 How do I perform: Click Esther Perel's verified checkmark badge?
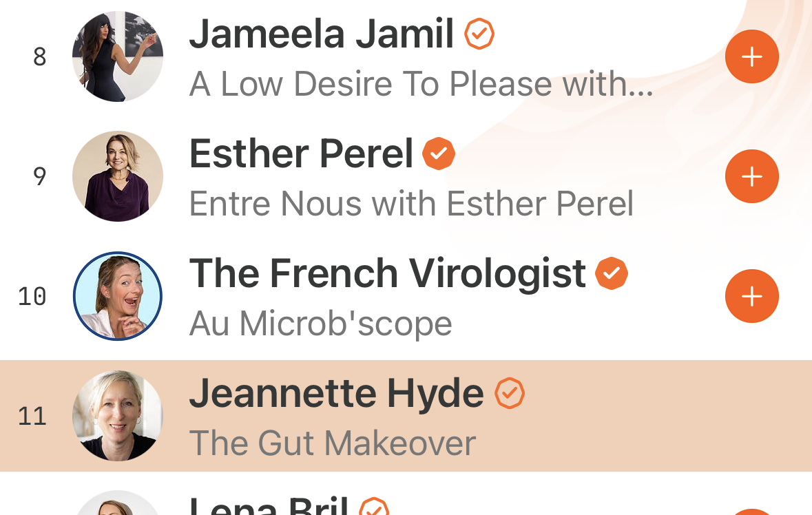click(x=439, y=154)
